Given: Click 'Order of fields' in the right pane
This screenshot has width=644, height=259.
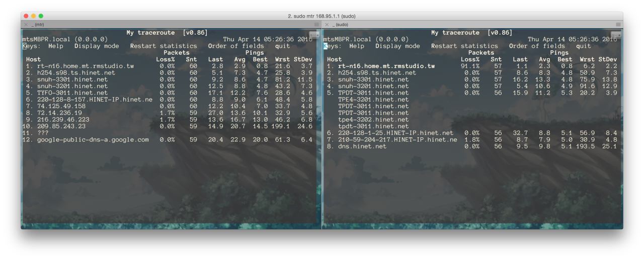Looking at the screenshot, I should [x=537, y=46].
